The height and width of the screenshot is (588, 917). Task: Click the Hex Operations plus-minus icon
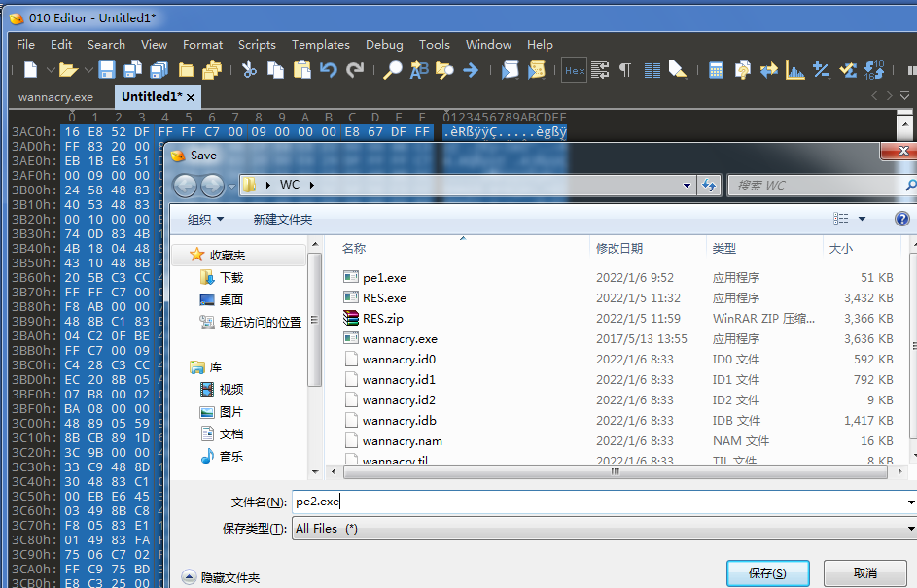[821, 70]
